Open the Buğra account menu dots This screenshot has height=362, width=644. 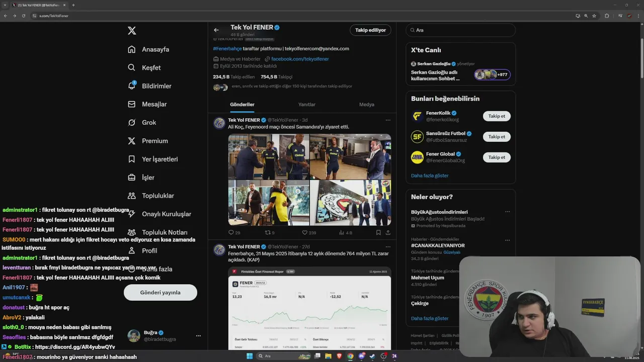[198, 336]
